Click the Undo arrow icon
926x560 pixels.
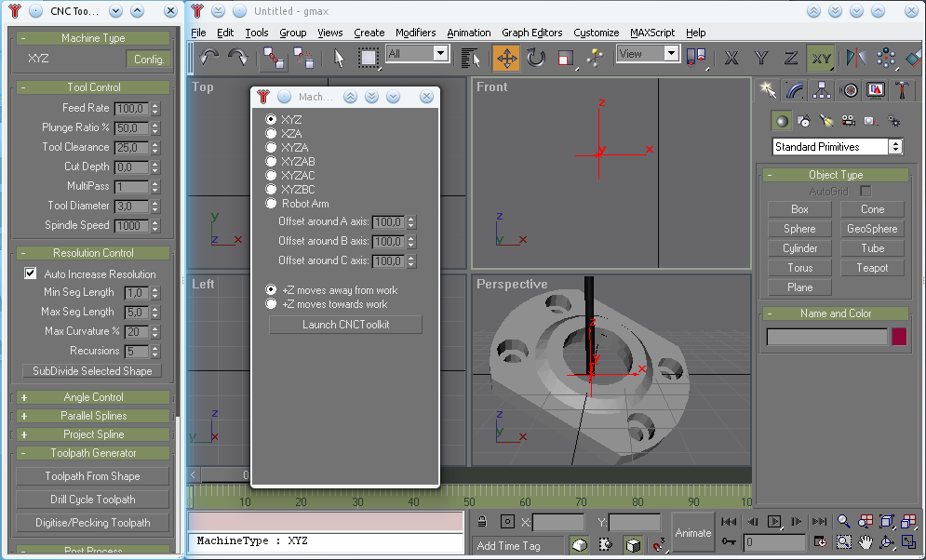click(209, 58)
